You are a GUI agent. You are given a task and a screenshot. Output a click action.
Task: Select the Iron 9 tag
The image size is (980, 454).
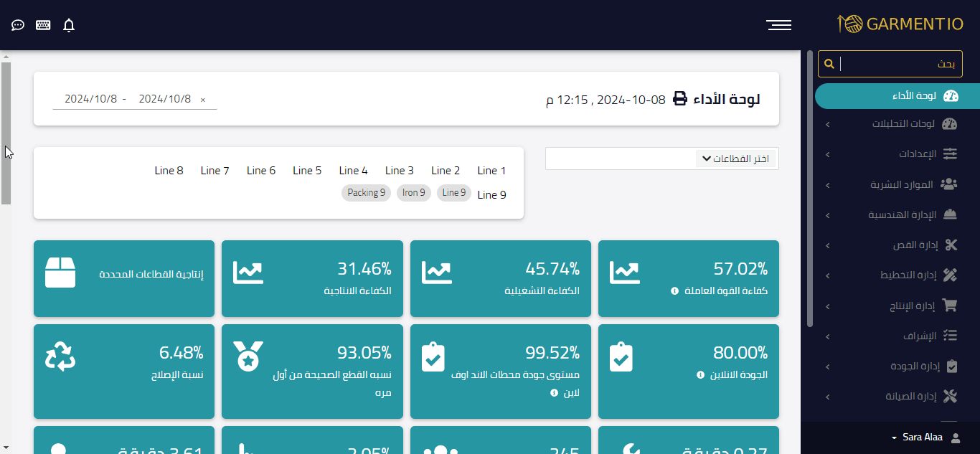point(414,193)
